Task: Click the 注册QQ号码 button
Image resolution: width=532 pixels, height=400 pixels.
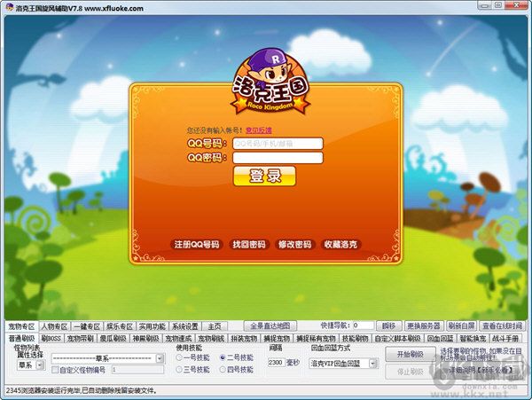Action: 197,244
